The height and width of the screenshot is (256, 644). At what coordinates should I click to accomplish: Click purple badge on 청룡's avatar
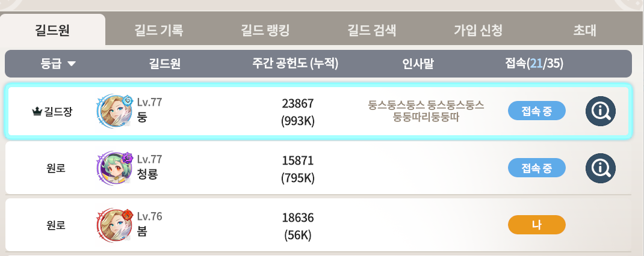point(128,157)
